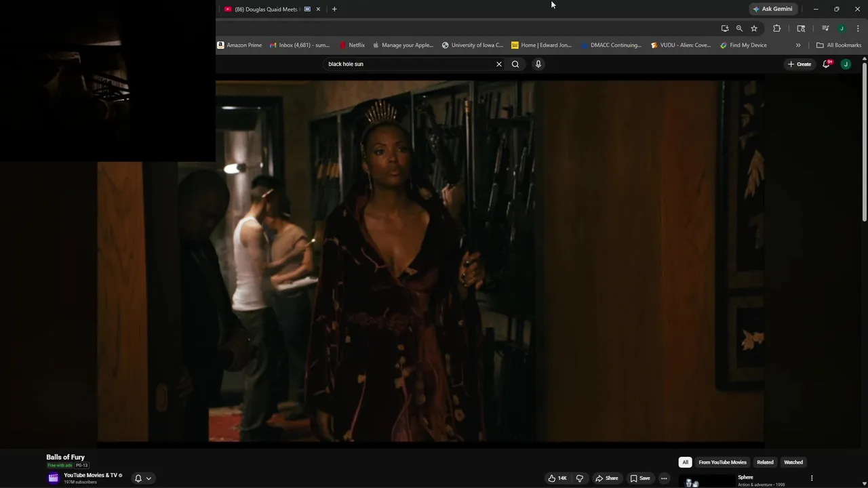Viewport: 868px width, 488px height.
Task: Open the Sphere movie thumbnail
Action: pyautogui.click(x=706, y=481)
